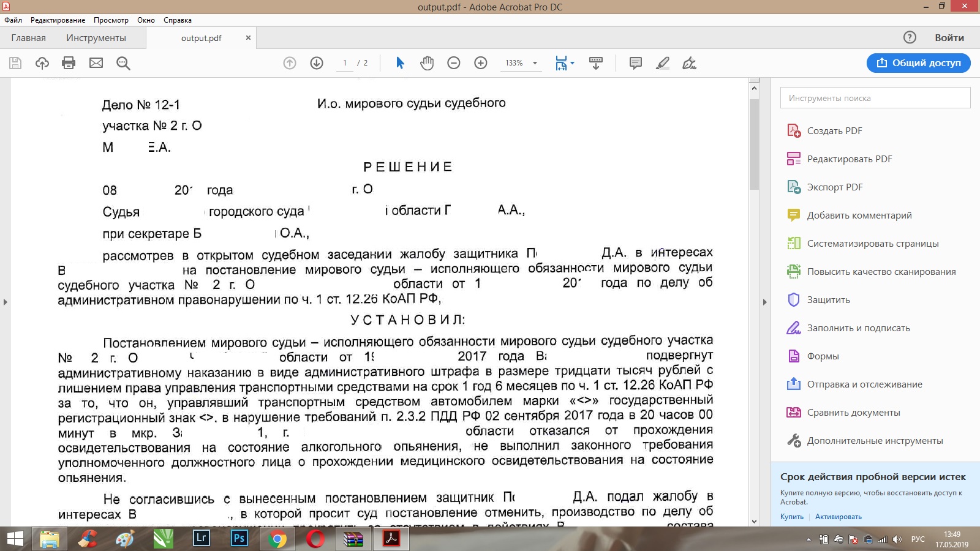Switch to the Инструменты tab
The image size is (980, 551).
point(96,38)
